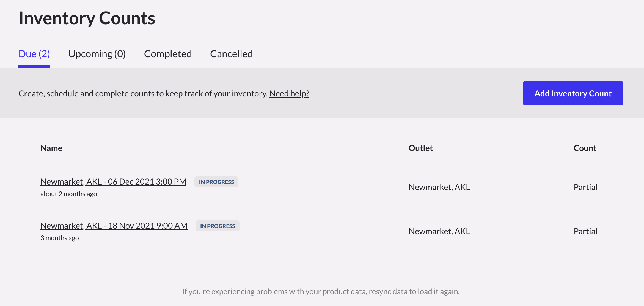Click the 'about 2 months ago' timestamp
This screenshot has height=306, width=644.
68,194
